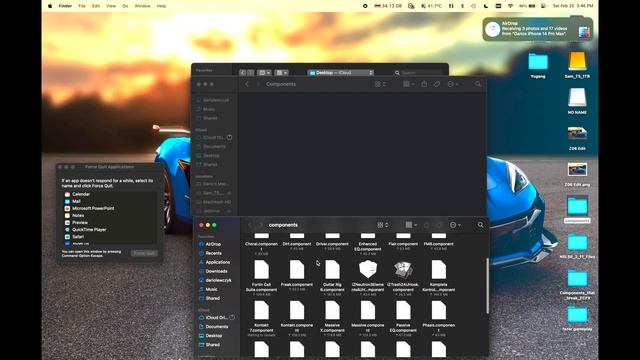
Task: Open the View menu
Action: (x=111, y=6)
